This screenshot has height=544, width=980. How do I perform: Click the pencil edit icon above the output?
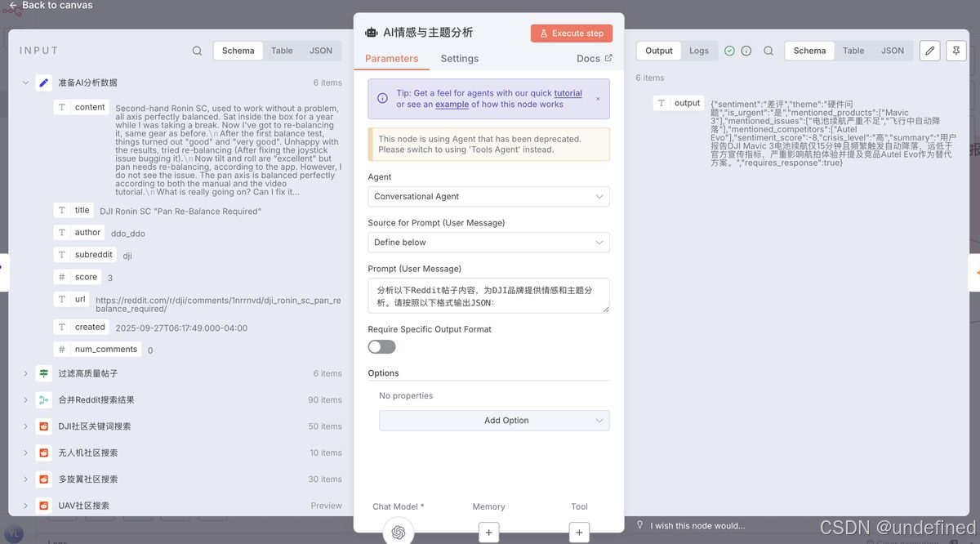[x=929, y=50]
